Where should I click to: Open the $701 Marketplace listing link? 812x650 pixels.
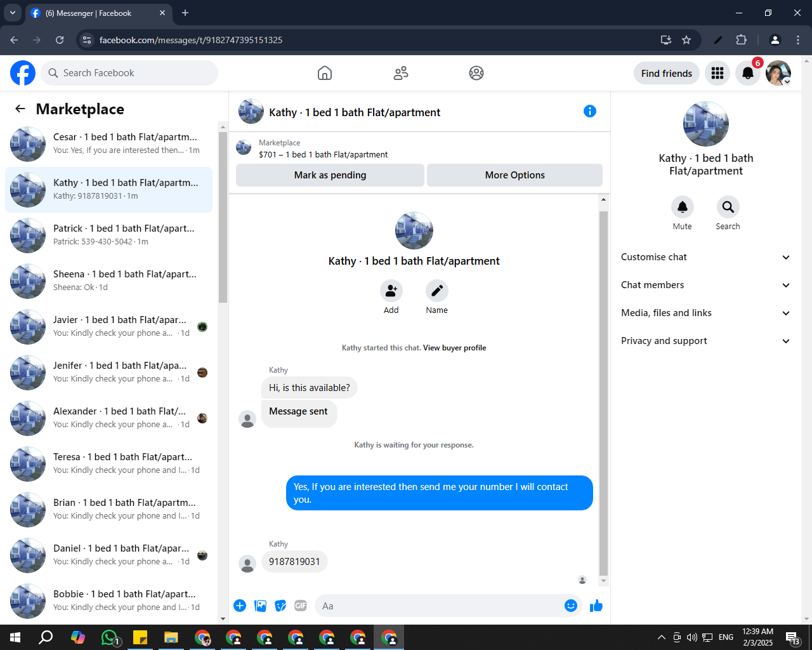(x=323, y=154)
